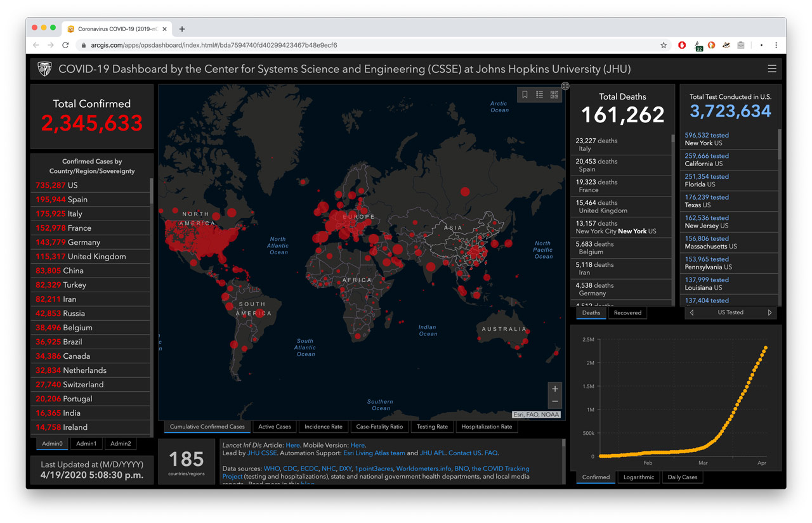812x523 pixels.
Task: Expand the map to full screen
Action: click(x=565, y=86)
